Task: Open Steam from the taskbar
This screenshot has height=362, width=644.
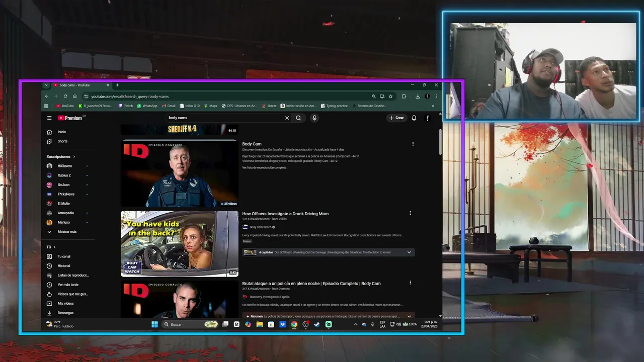Action: point(317,324)
